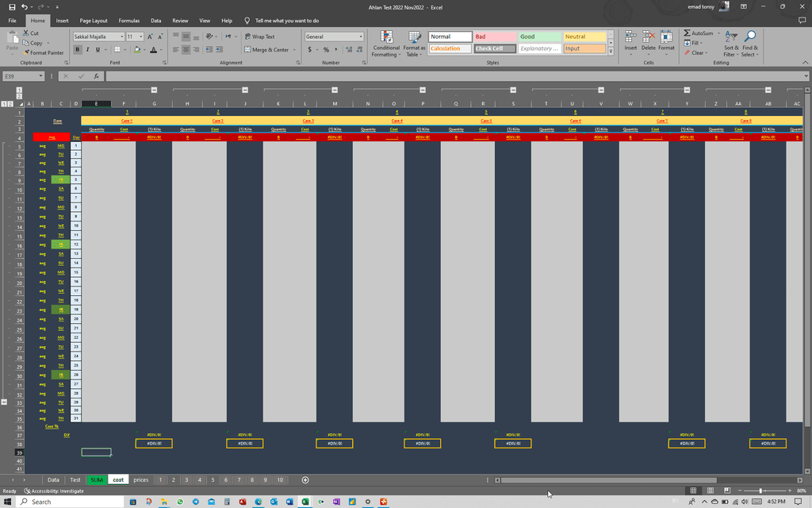Click the Increase Indent icon

point(220,50)
